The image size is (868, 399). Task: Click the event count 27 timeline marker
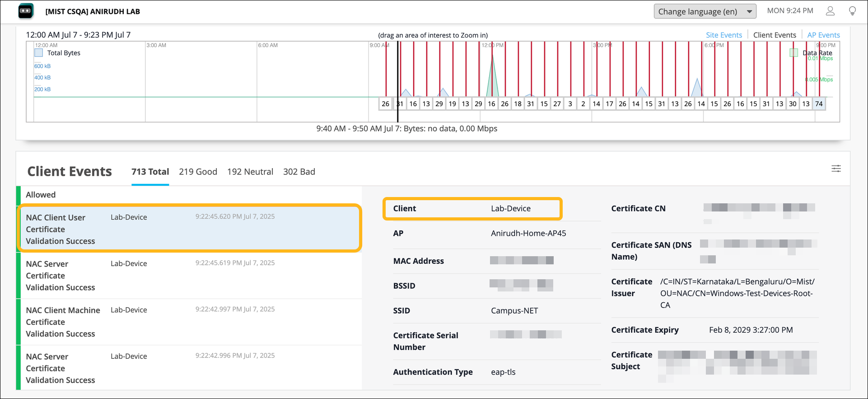[x=557, y=104]
